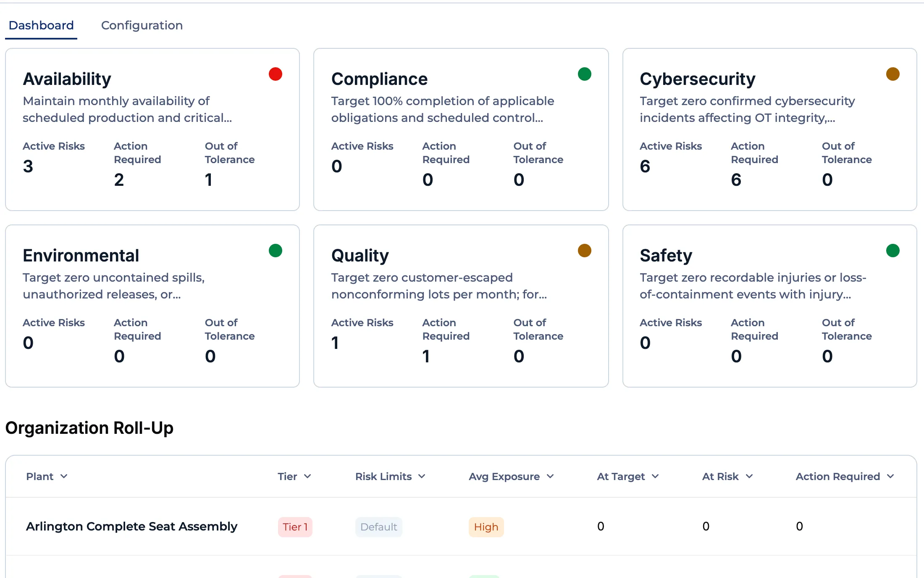This screenshot has width=924, height=578.
Task: Click the Availability description text
Action: pyautogui.click(x=127, y=109)
